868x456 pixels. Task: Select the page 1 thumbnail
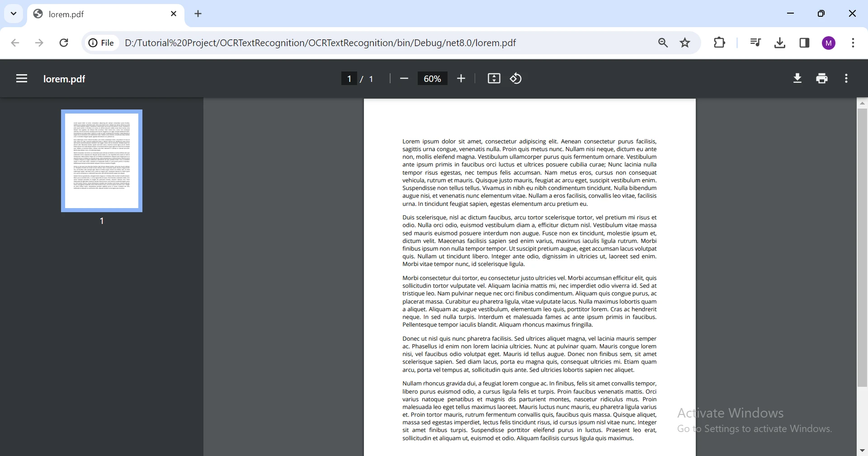pos(102,161)
